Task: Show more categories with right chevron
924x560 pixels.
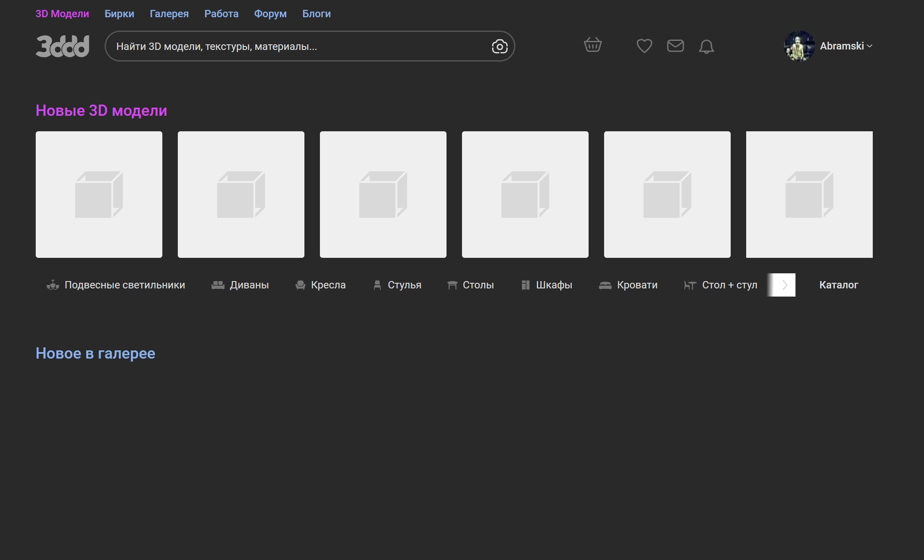Action: tap(784, 285)
